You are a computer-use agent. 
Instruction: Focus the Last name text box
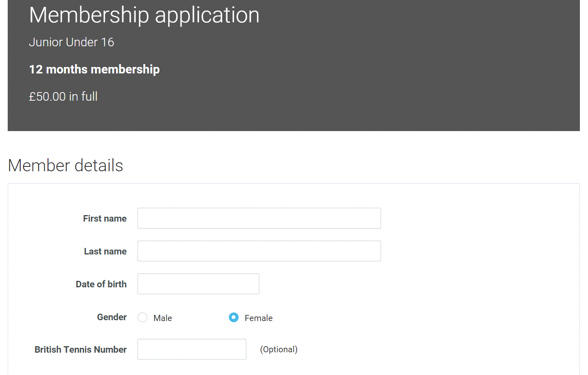(259, 251)
